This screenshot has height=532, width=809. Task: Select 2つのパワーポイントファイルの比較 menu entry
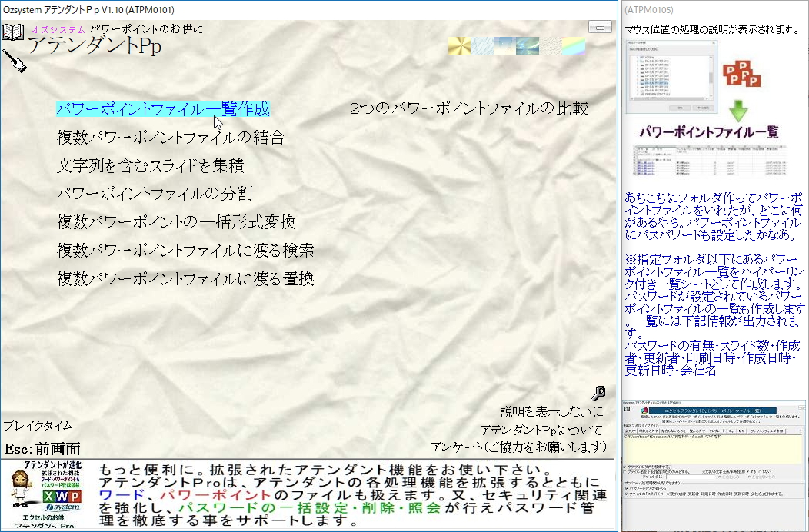pos(470,108)
